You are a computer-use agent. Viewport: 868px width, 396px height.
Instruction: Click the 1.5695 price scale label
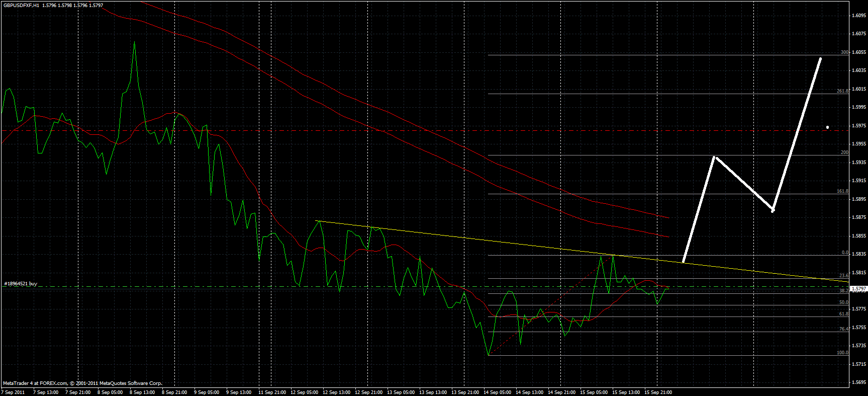(859, 382)
